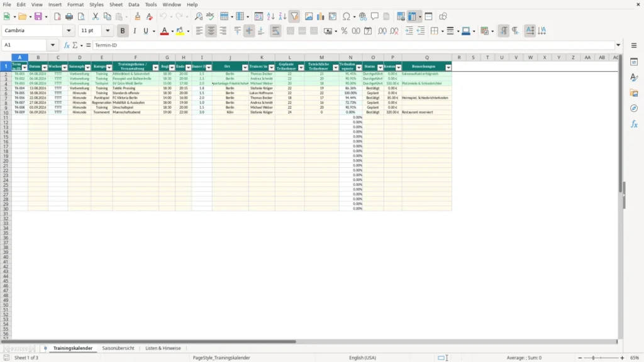Toggle Wrap Text
The image size is (644, 362).
pos(275,31)
